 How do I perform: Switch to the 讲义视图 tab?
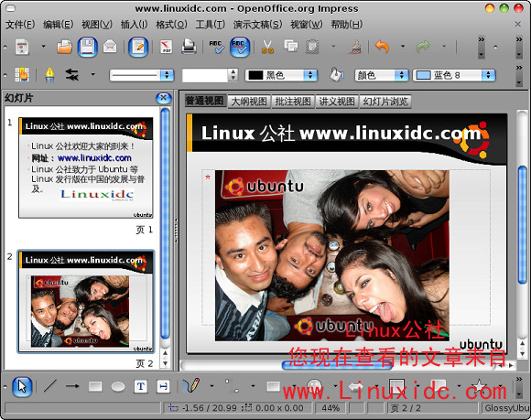tap(337, 102)
